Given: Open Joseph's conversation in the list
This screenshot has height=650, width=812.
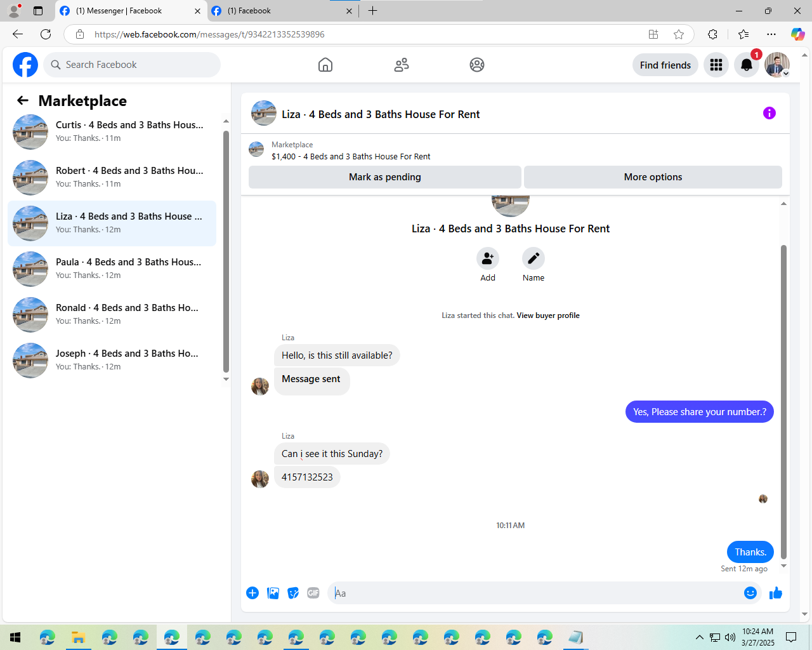Looking at the screenshot, I should pos(112,361).
